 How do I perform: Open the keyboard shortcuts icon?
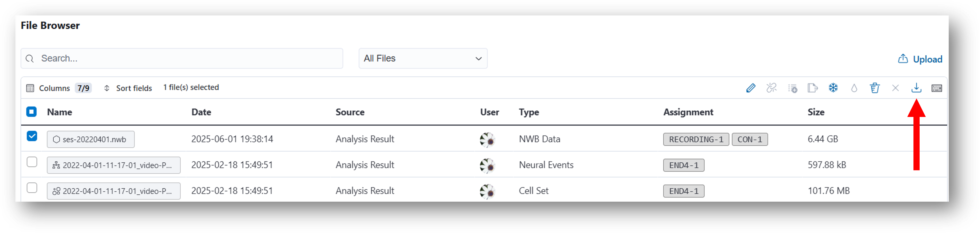937,88
